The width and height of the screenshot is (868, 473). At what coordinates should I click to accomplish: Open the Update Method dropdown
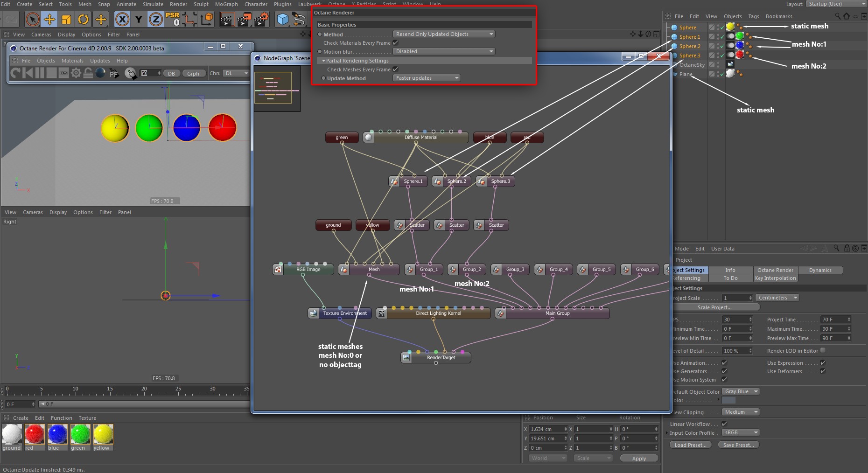[x=427, y=78]
